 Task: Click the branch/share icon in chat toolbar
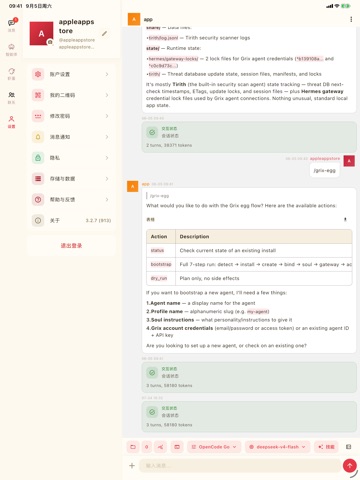pyautogui.click(x=160, y=447)
